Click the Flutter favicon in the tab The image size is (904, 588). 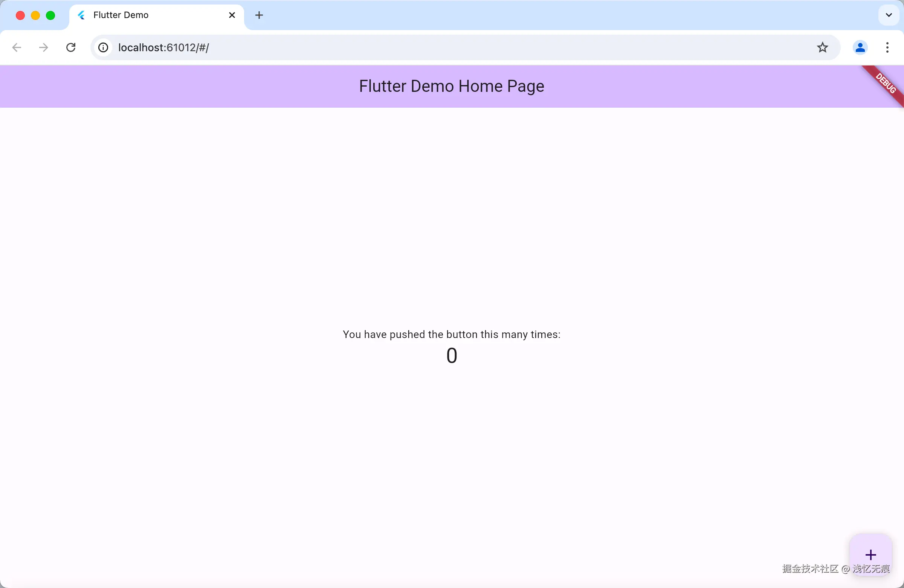81,15
